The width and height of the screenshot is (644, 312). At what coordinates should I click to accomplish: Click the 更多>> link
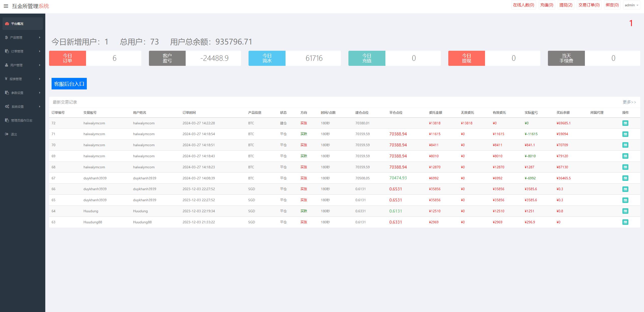pyautogui.click(x=629, y=102)
